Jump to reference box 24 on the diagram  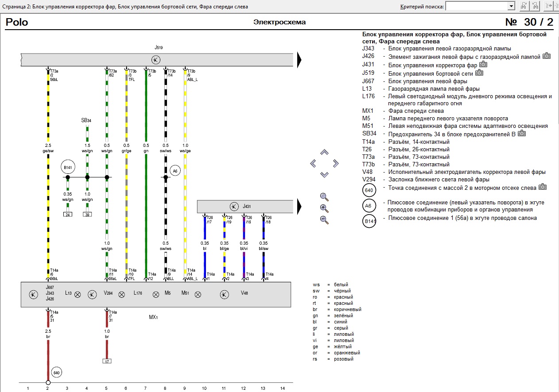pos(68,215)
